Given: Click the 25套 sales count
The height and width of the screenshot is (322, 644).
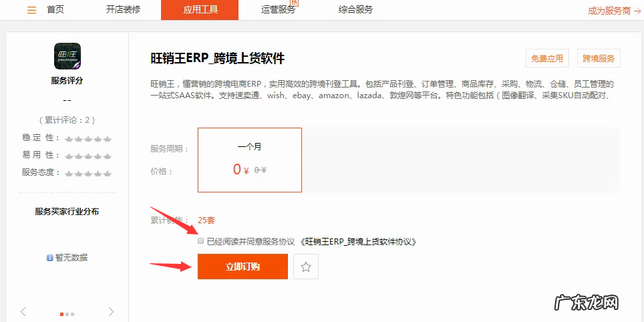Looking at the screenshot, I should pos(206,220).
